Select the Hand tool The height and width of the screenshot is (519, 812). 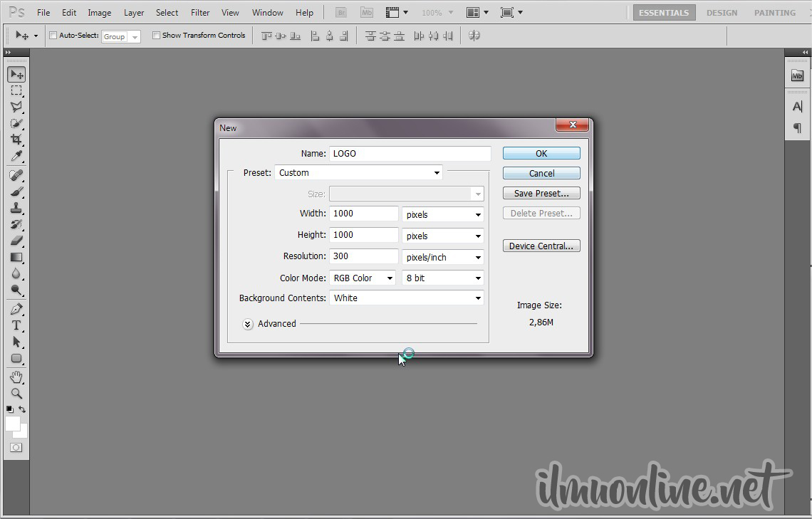[16, 377]
